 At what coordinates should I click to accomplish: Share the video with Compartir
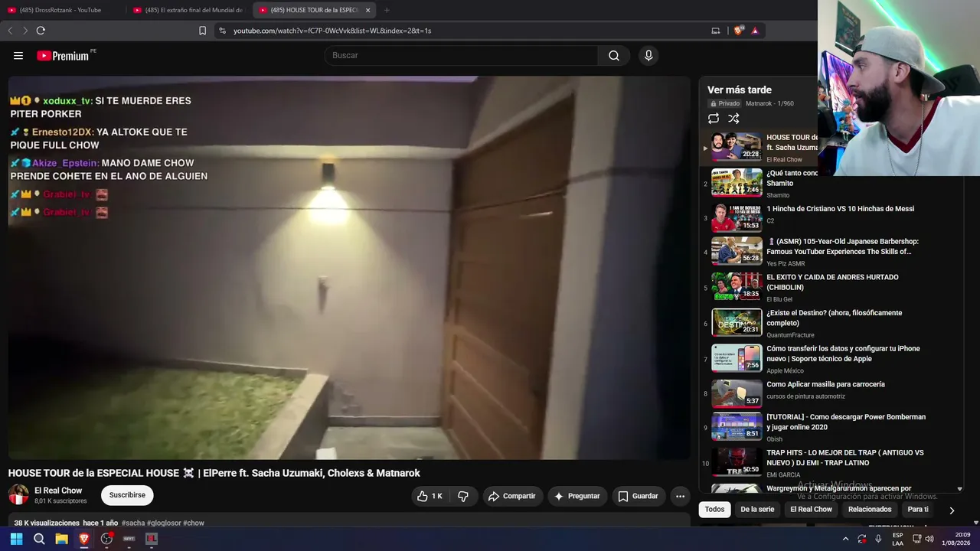pyautogui.click(x=513, y=496)
